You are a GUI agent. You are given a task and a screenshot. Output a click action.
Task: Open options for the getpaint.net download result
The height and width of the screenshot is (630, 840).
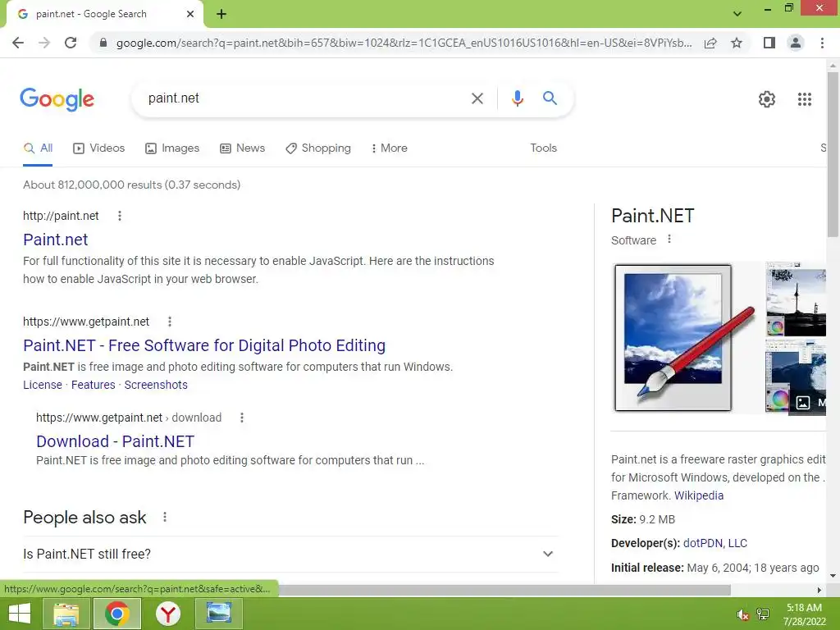(242, 418)
